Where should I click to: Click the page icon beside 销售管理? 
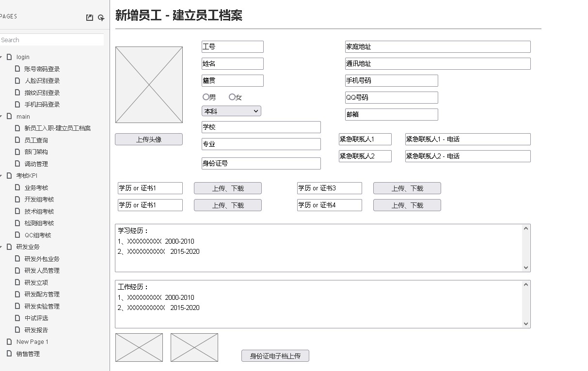click(x=9, y=354)
